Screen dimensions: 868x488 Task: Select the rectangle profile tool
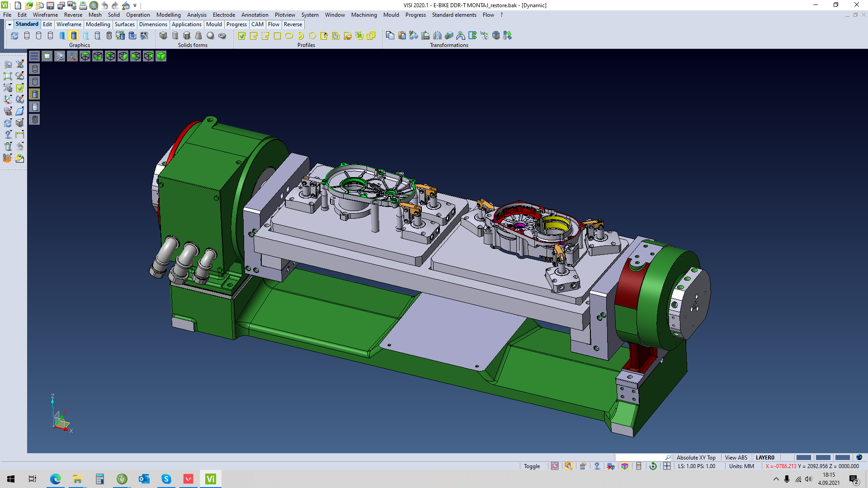coord(277,36)
